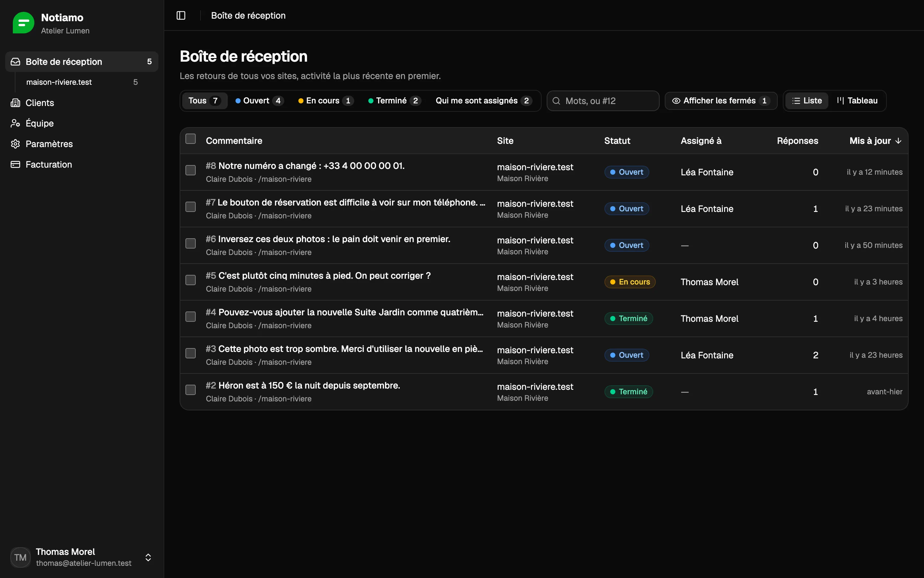The image size is (924, 578).
Task: Click the TM user avatar
Action: (20, 557)
